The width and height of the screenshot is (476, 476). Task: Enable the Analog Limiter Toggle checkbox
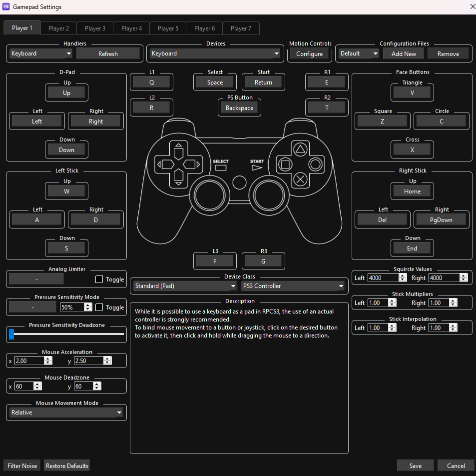[99, 279]
